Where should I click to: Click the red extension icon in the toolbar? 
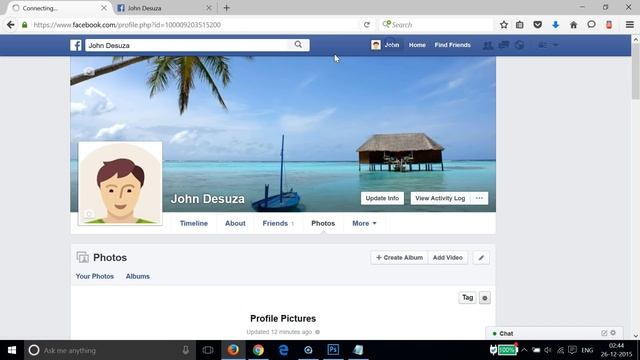pos(609,25)
